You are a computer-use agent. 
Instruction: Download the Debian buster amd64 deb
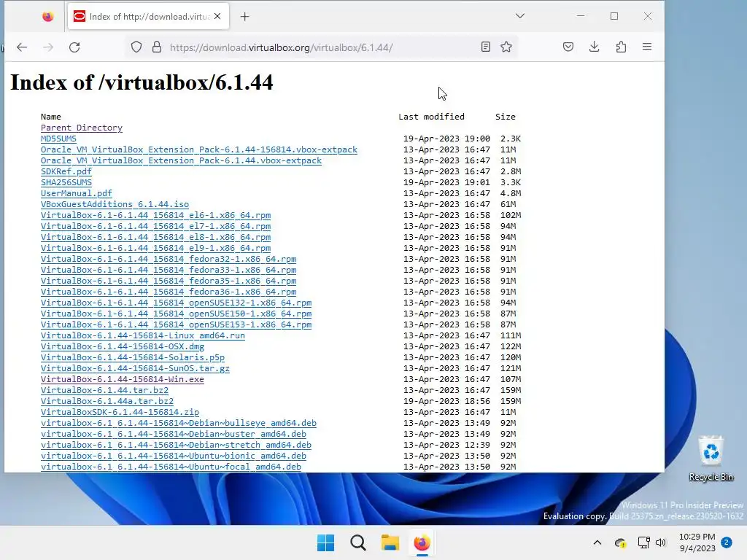point(174,435)
